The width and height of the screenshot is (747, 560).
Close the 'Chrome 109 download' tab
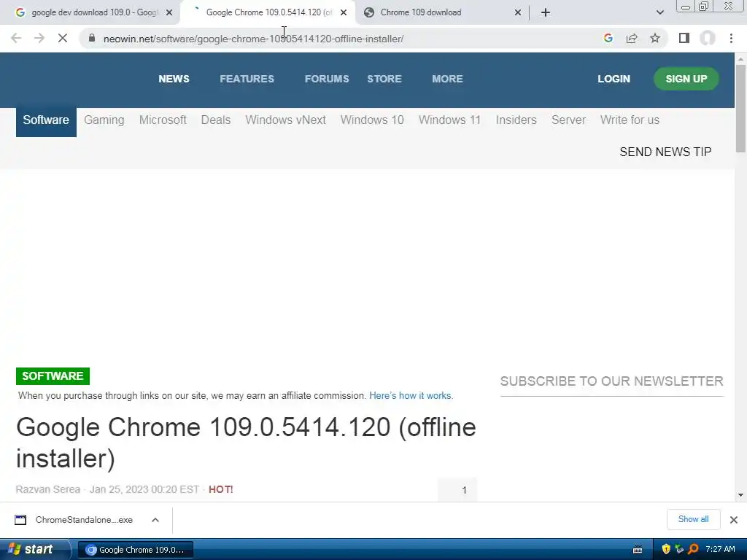(518, 12)
